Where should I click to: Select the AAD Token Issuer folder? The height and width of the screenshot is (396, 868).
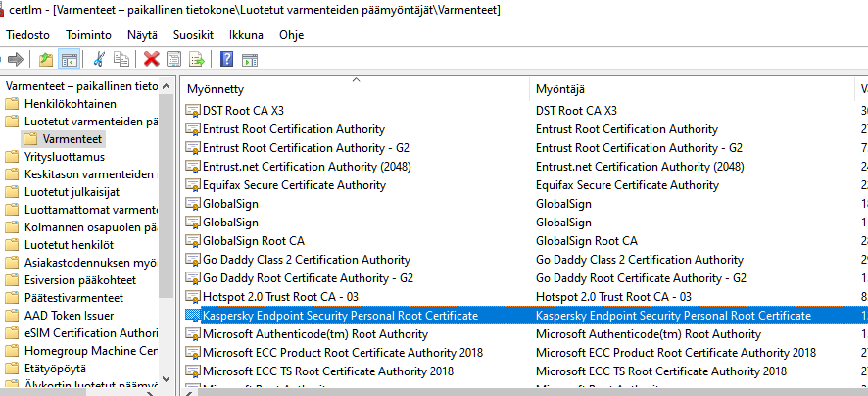69,316
